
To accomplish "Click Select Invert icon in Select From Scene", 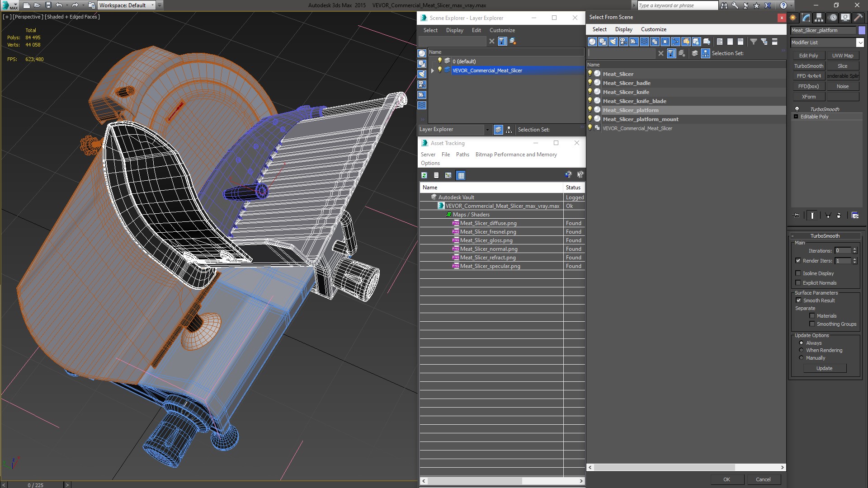I will coord(741,42).
